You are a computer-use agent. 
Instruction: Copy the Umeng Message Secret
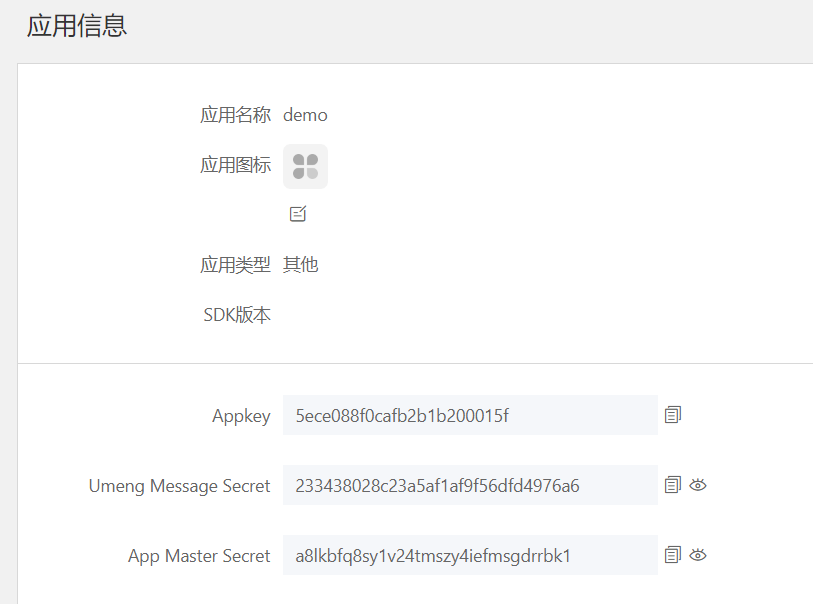(x=672, y=485)
